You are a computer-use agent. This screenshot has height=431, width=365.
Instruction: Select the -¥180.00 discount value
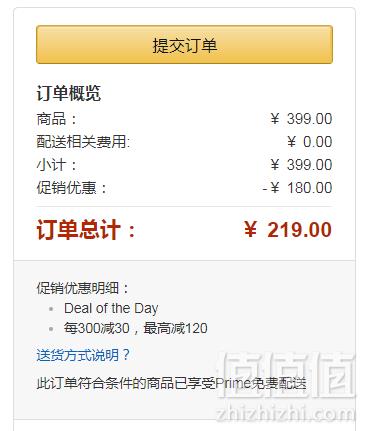tap(297, 188)
